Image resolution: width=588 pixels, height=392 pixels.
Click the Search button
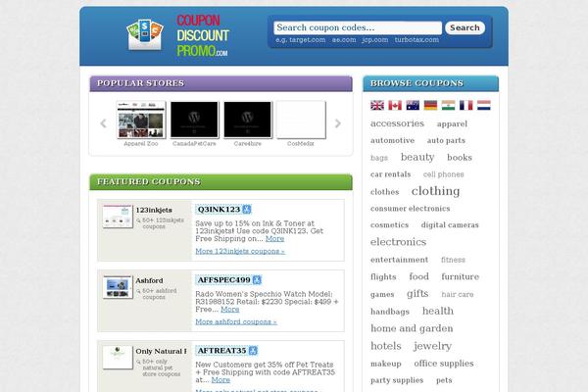coord(465,27)
